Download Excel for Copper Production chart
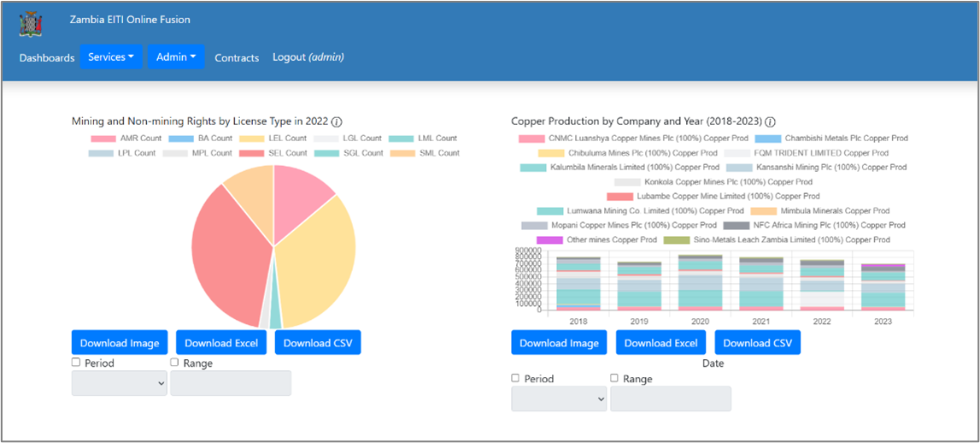 [661, 343]
